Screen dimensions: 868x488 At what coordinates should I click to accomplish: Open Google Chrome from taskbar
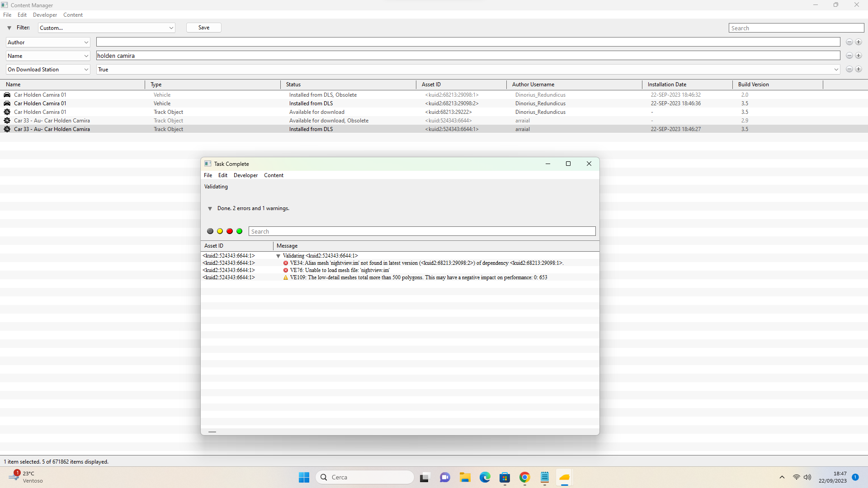coord(525,477)
